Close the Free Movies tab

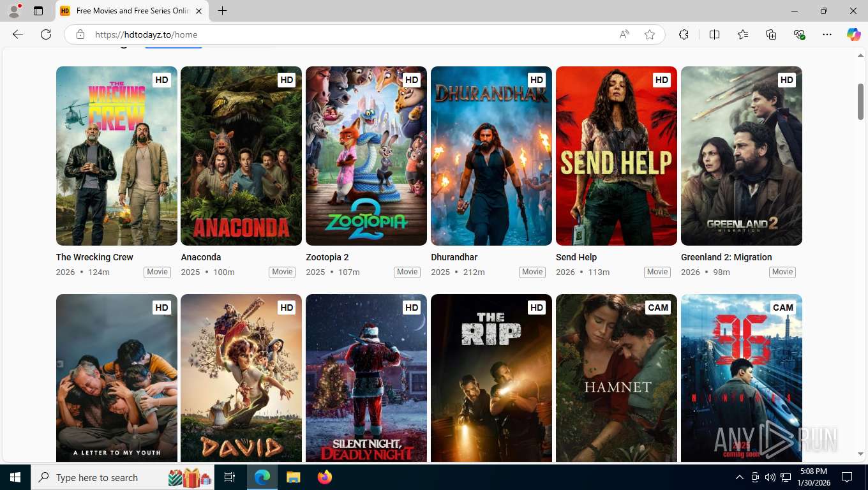point(198,11)
